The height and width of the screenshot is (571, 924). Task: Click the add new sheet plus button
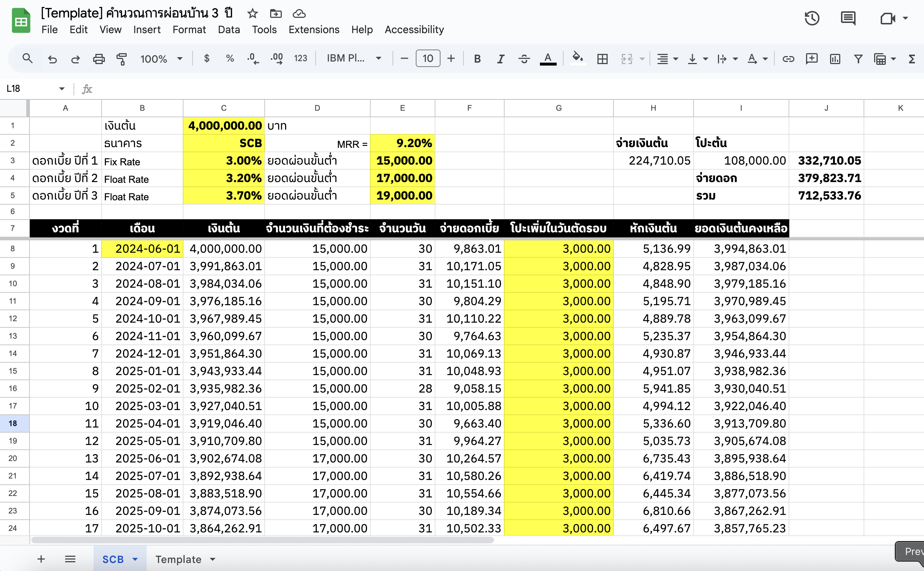click(x=41, y=559)
